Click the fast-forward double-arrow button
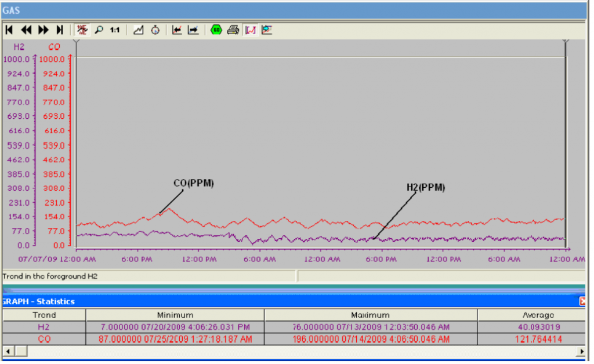Viewport: 594px width, 364px height. coord(44,30)
